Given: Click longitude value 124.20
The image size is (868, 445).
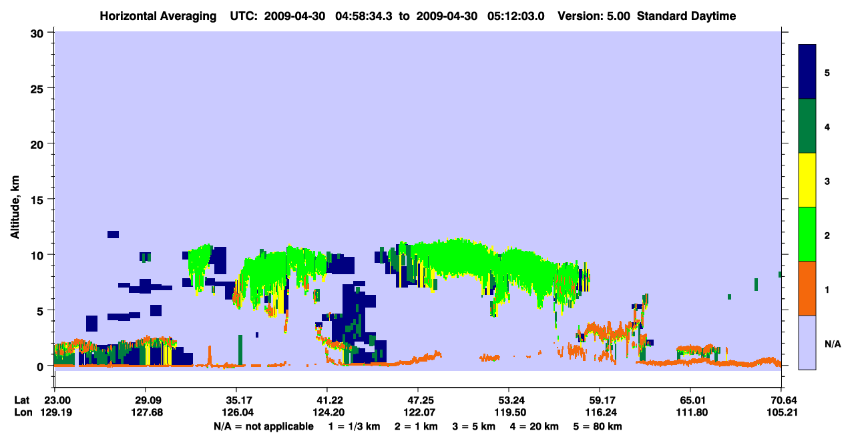Looking at the screenshot, I should (327, 412).
